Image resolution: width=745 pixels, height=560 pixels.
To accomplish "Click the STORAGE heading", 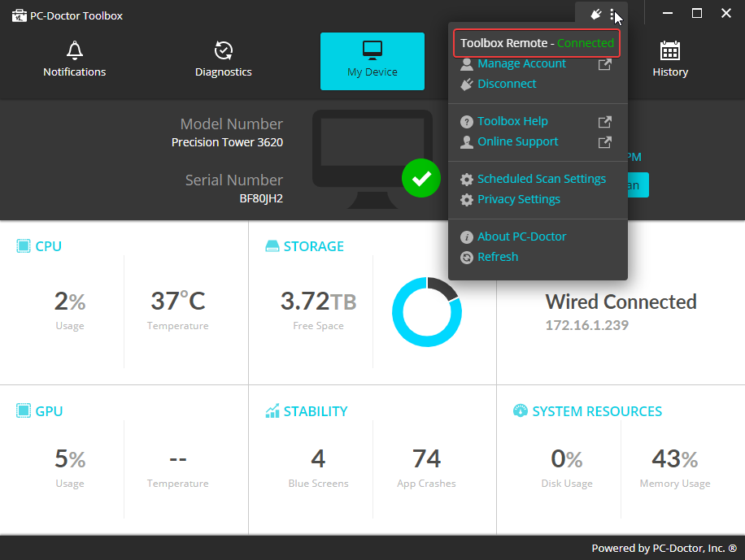I will tap(314, 246).
